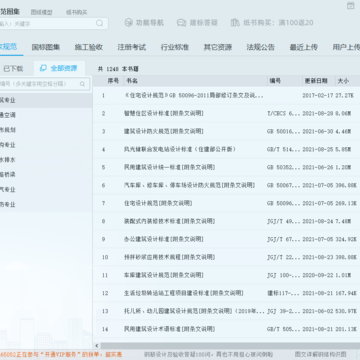Click 风光储联合发电站设计标准 row title
360x360 pixels.
(x=180, y=149)
